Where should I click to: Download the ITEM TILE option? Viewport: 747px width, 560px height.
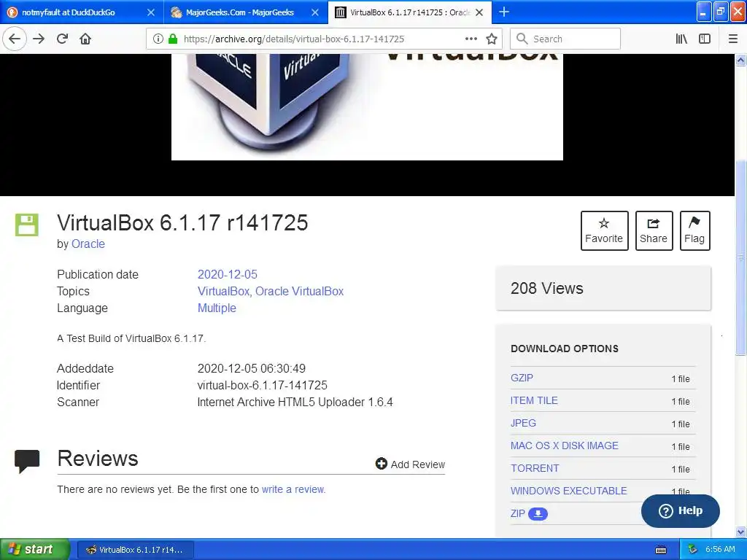point(534,400)
